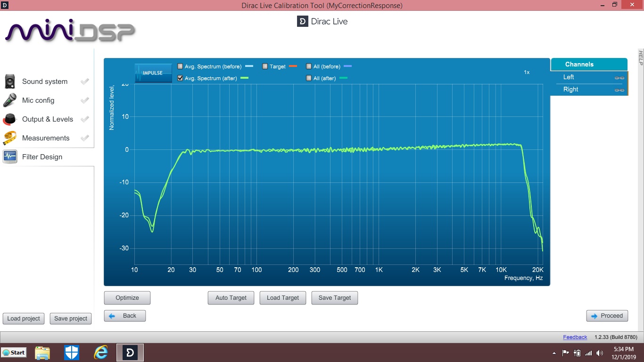644x362 pixels.
Task: Open the Output & Levels step
Action: [47, 119]
